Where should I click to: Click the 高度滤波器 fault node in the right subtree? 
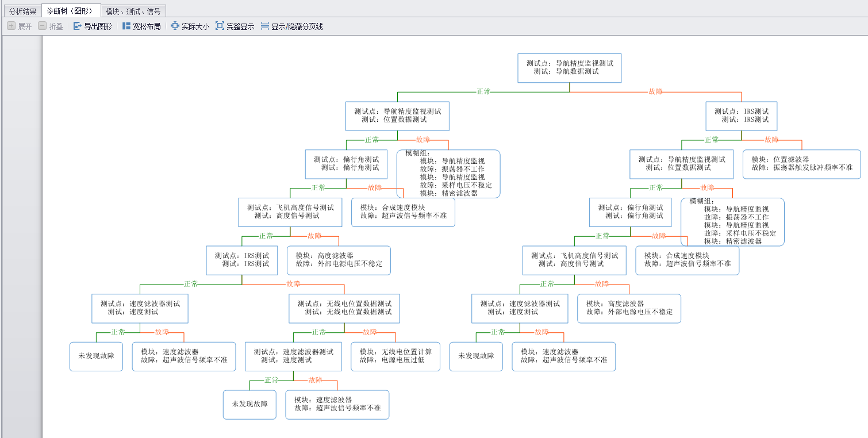(x=629, y=309)
